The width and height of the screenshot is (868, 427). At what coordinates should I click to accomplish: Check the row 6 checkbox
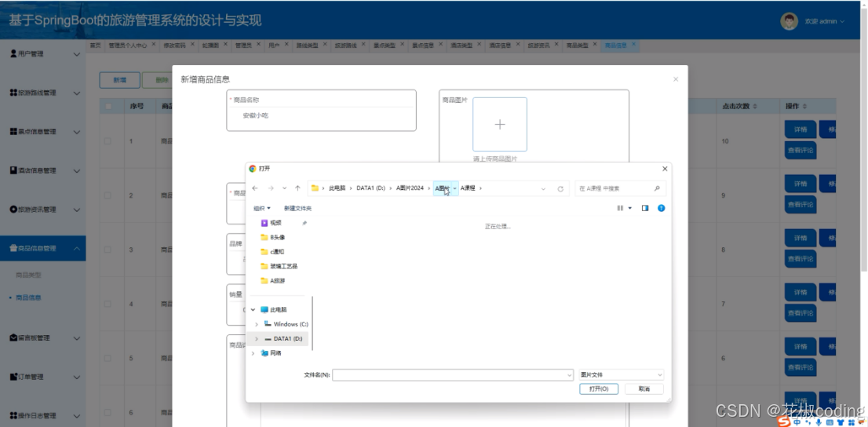coord(108,413)
